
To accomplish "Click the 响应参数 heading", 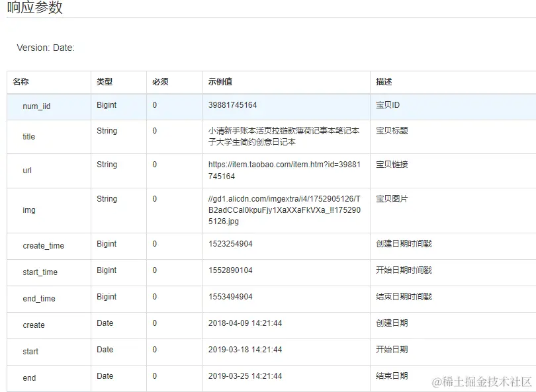I will 34,7.
